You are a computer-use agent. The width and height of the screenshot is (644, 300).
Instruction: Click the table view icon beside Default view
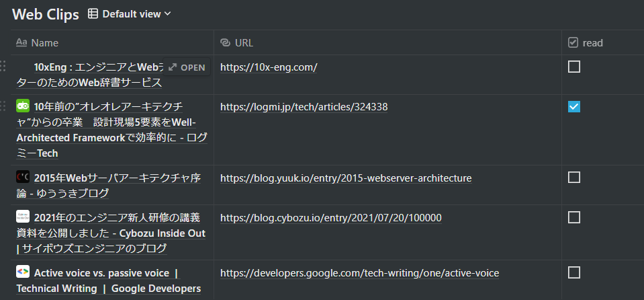pyautogui.click(x=93, y=14)
